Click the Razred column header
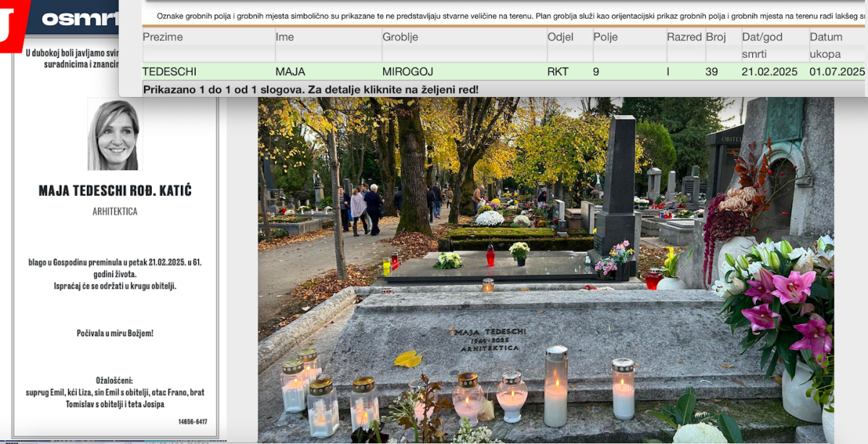 684,37
